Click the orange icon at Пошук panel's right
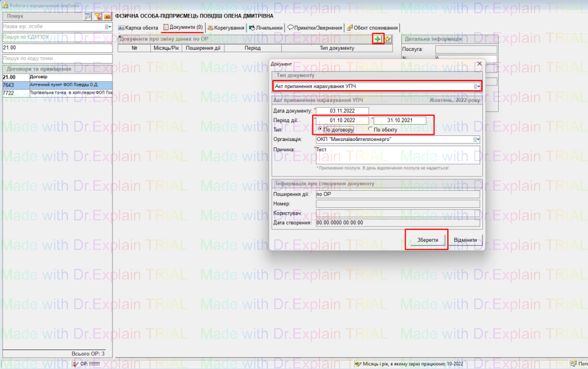The width and height of the screenshot is (588, 369). click(x=108, y=16)
